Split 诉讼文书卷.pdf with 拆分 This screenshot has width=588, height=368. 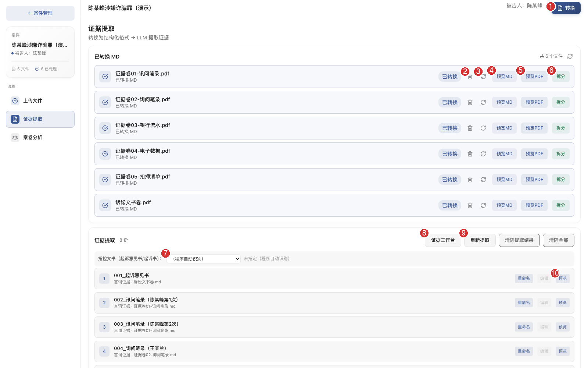[x=561, y=205]
